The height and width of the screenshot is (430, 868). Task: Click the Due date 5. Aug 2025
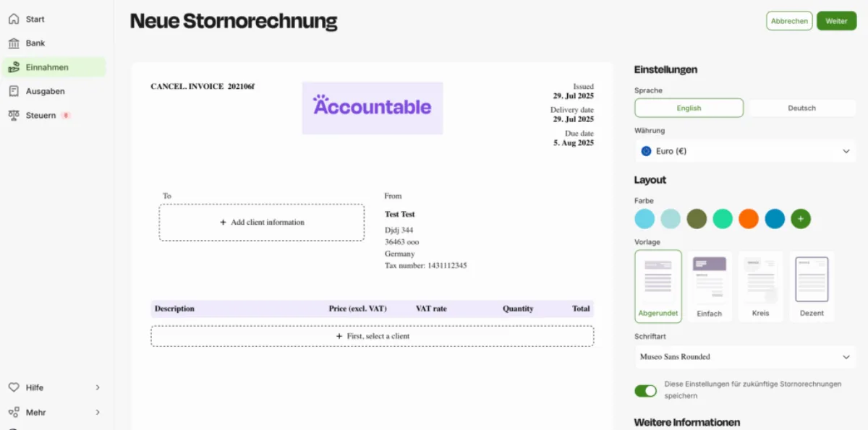[x=574, y=143]
